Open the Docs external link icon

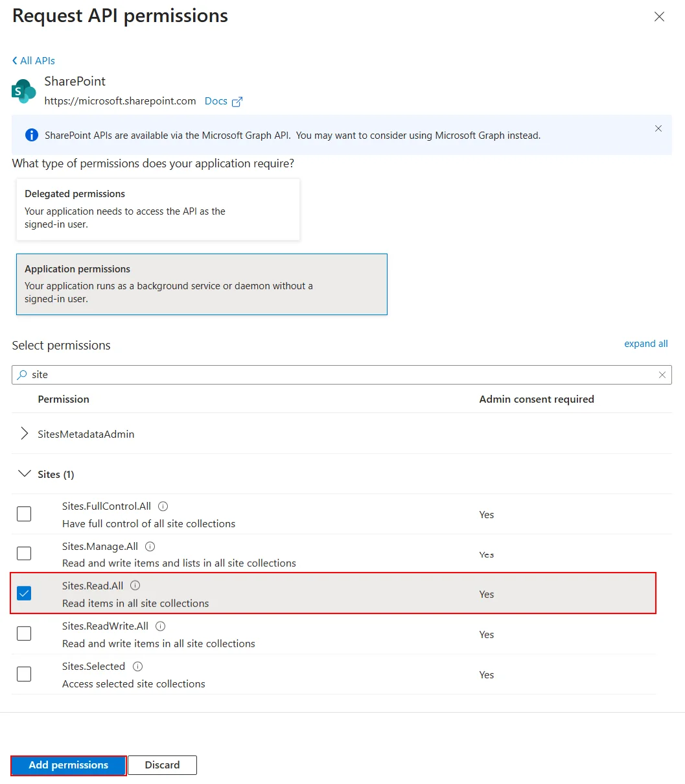click(x=237, y=101)
